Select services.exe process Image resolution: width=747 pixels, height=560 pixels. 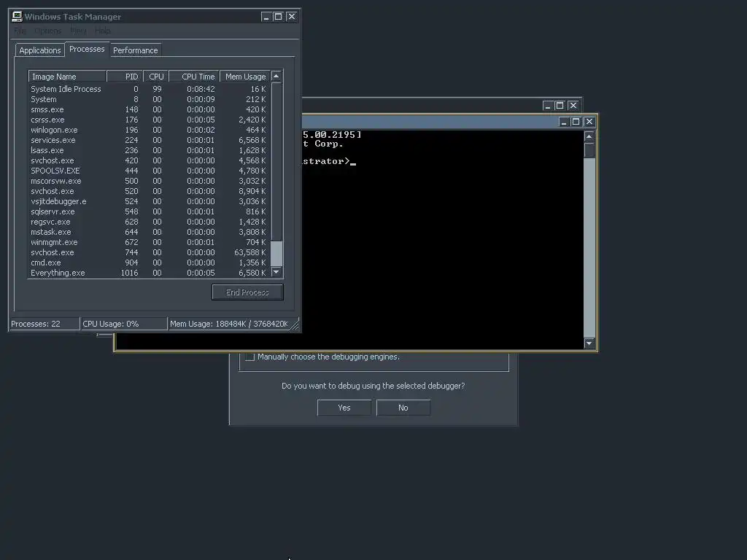[x=149, y=141]
